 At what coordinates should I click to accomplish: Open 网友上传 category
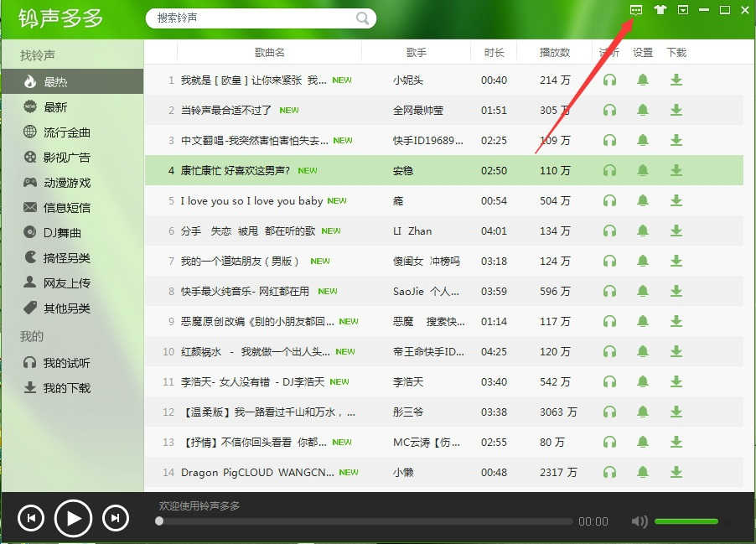72,282
